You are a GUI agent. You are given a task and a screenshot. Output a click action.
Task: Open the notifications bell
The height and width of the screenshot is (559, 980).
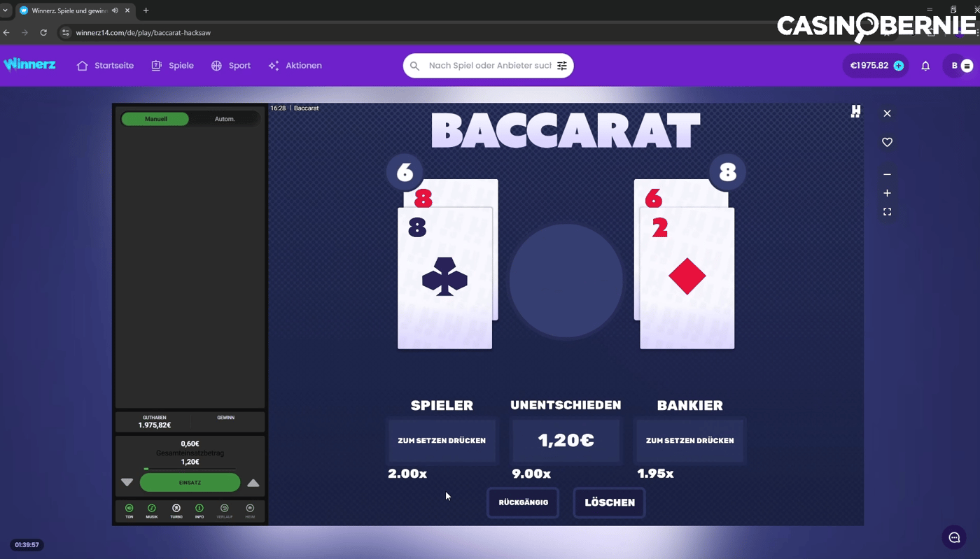pyautogui.click(x=925, y=66)
